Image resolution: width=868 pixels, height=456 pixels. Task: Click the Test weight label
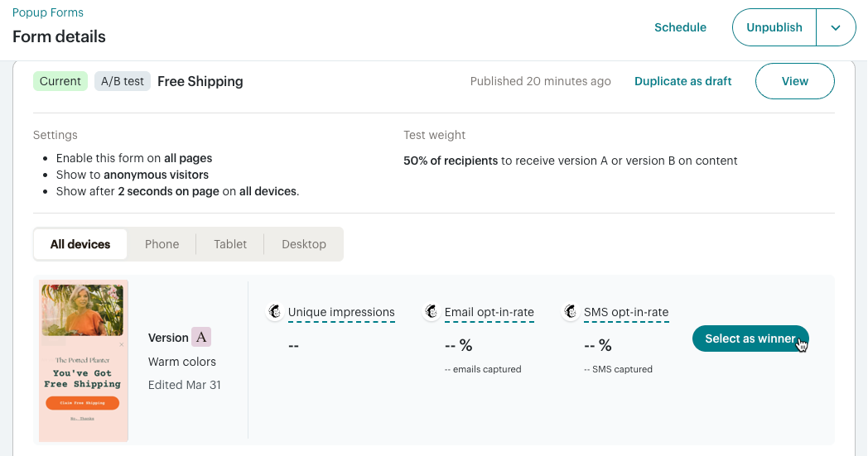[x=435, y=135]
